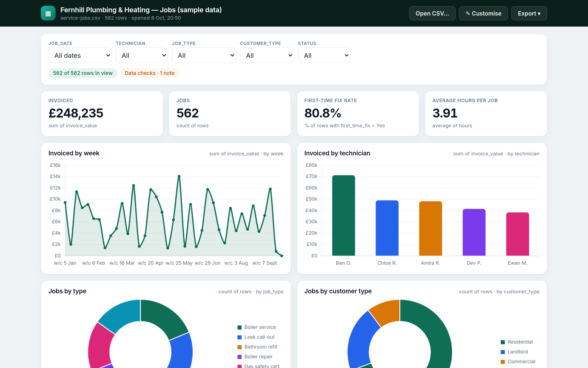Click the pencil icon in Customise button
This screenshot has height=368, width=588.
[x=468, y=13]
